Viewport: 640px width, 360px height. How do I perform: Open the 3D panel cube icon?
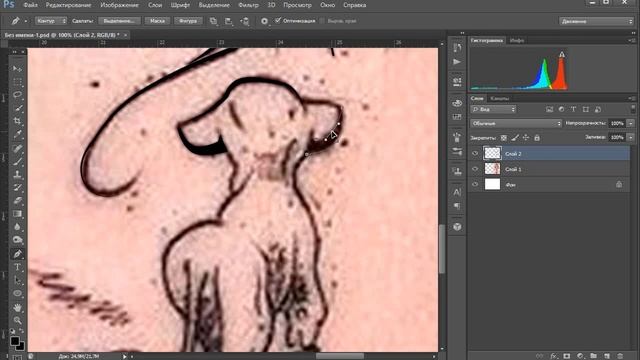pos(457,227)
